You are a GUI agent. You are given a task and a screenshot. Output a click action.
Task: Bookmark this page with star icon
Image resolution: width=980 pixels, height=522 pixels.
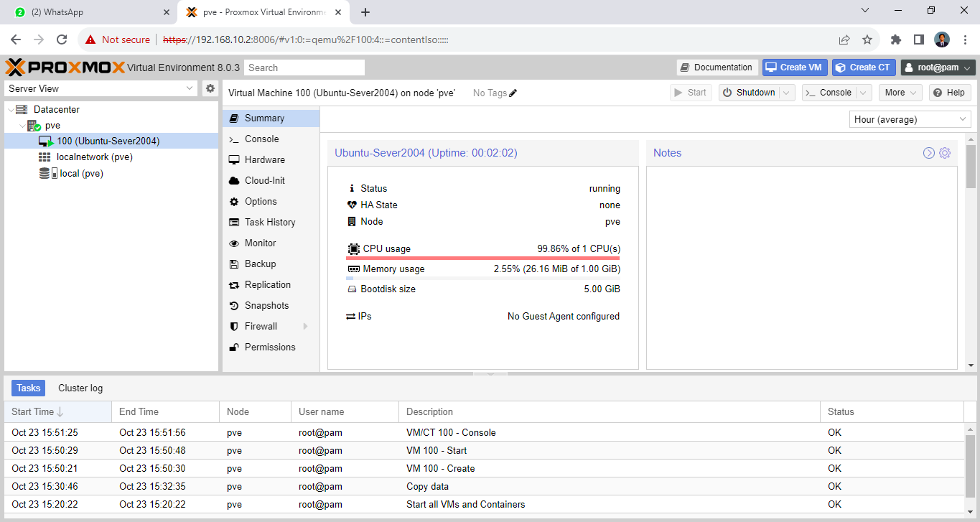pos(867,39)
